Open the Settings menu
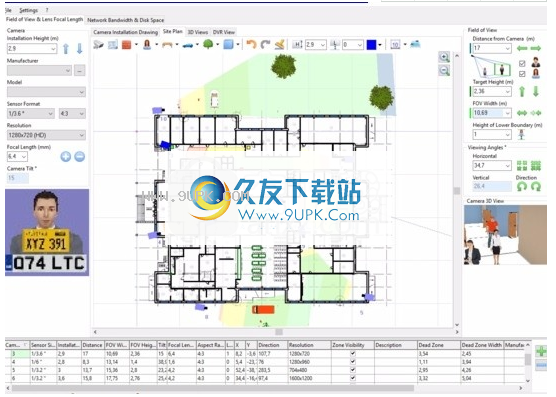556x397 pixels. (28, 10)
